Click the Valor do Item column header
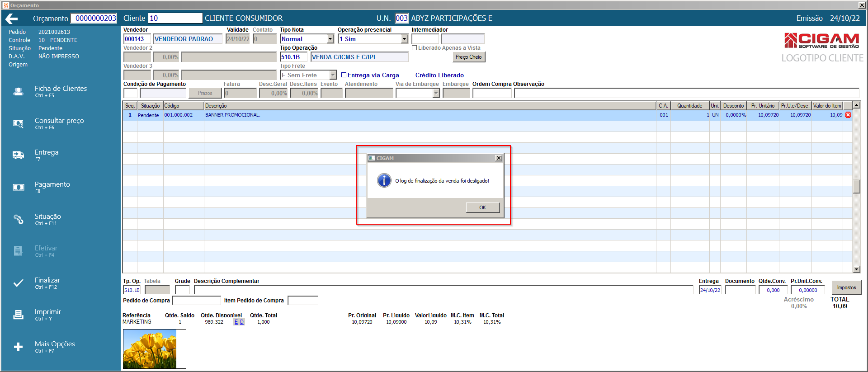The image size is (868, 372). 827,106
